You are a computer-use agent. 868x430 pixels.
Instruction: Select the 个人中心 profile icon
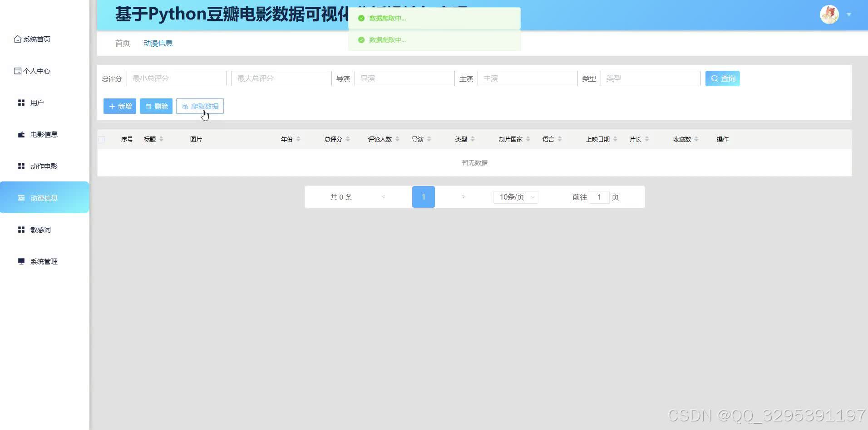tap(17, 71)
